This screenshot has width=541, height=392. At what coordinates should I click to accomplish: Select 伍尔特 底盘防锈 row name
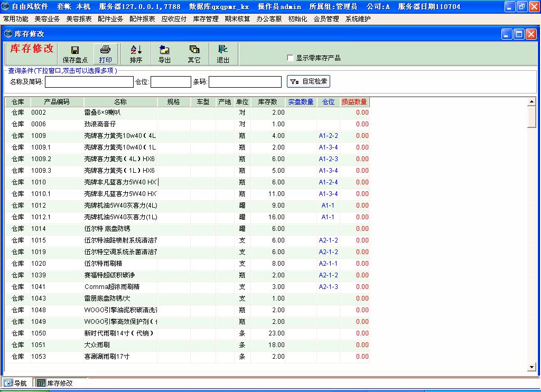coord(107,229)
